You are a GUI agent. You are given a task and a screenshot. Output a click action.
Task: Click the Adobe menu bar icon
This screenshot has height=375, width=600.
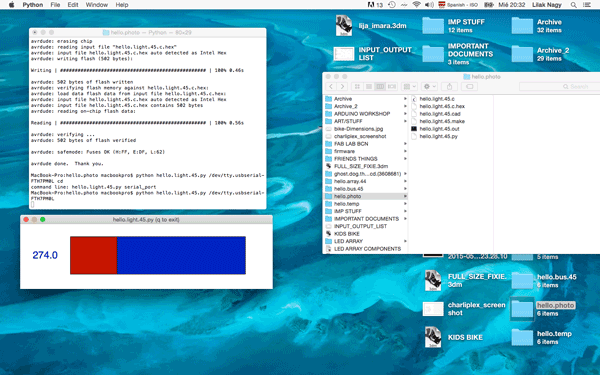pos(375,5)
